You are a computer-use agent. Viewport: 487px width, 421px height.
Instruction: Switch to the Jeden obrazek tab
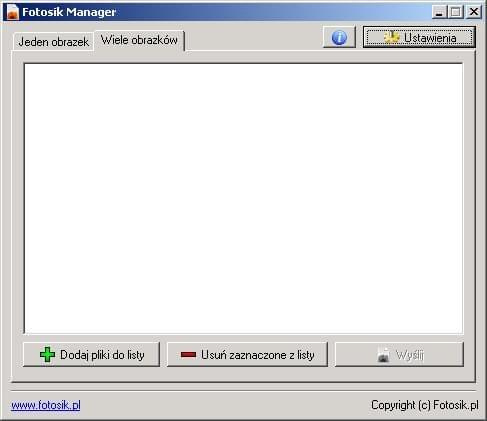(53, 42)
